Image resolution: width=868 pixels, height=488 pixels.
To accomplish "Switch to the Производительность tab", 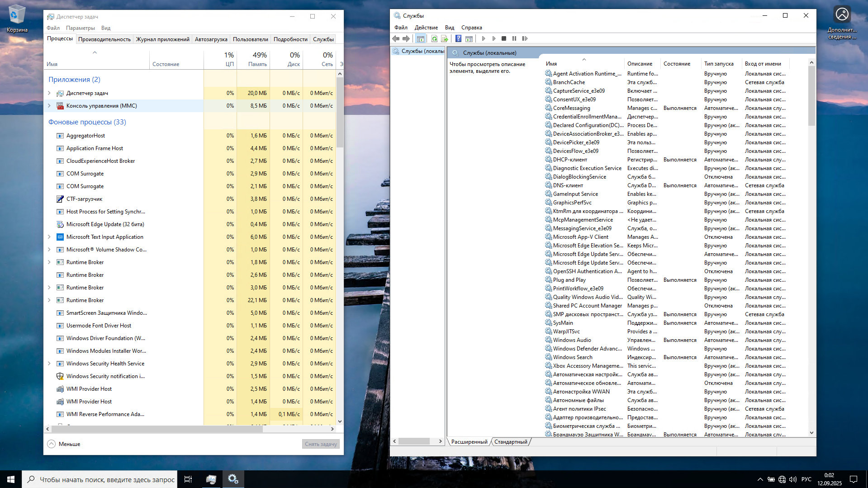I will click(x=104, y=39).
